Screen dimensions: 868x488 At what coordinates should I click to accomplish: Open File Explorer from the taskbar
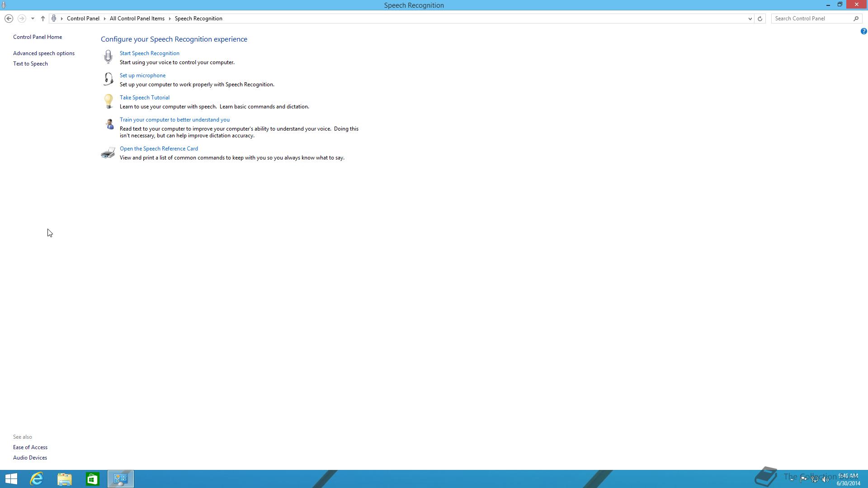(x=65, y=479)
